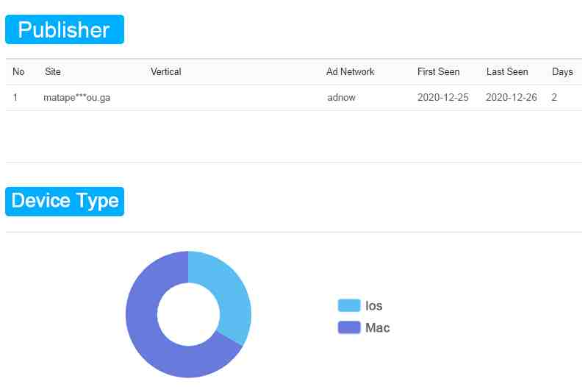
Task: Open the matape***ou.ga site entry
Action: click(x=77, y=98)
